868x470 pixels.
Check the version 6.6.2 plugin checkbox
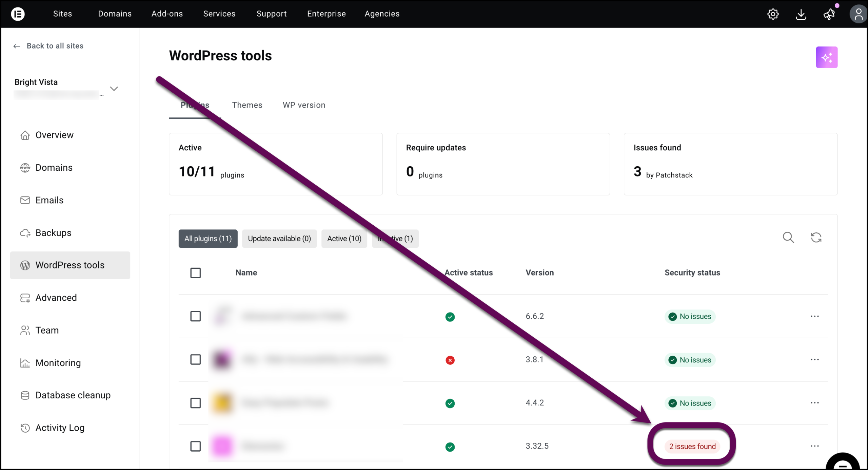tap(195, 316)
